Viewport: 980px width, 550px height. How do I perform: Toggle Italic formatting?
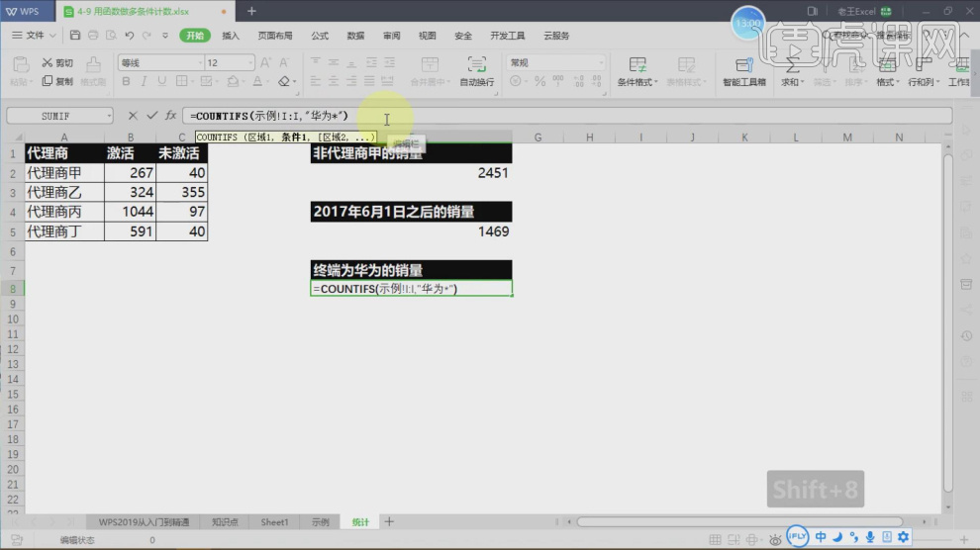coord(144,81)
